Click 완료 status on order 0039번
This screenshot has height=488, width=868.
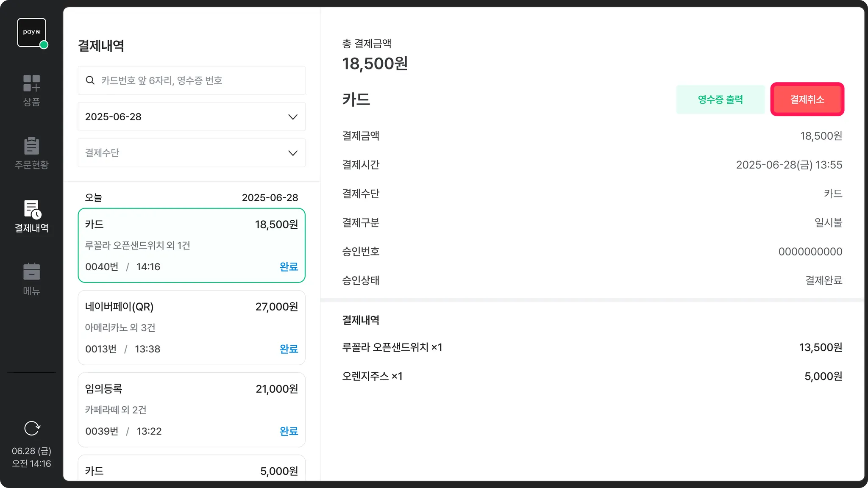[289, 431]
